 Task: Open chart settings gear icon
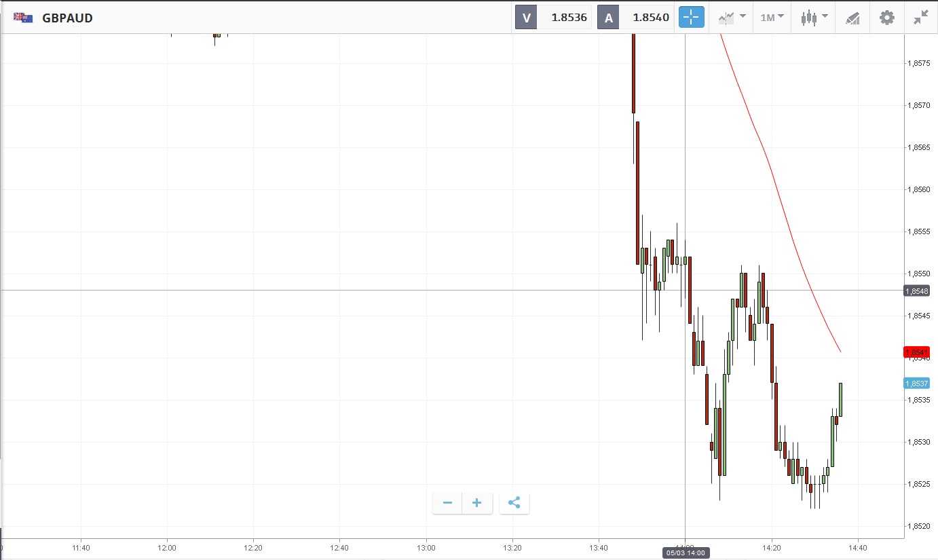887,18
